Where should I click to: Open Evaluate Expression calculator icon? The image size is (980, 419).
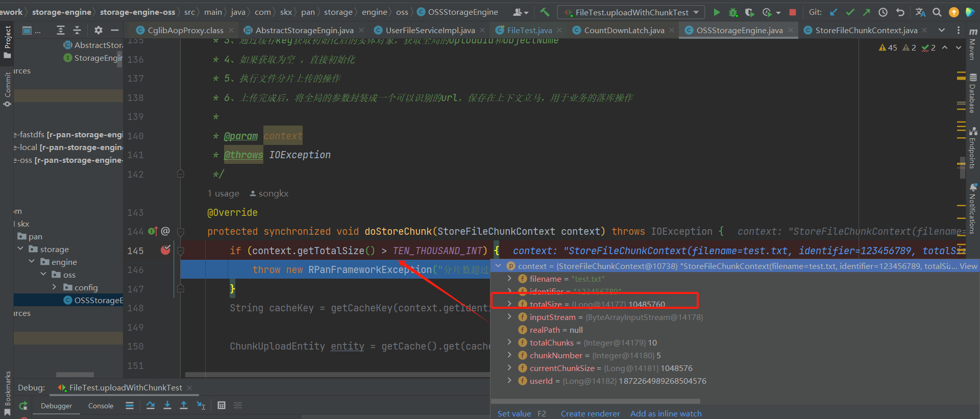click(x=222, y=405)
